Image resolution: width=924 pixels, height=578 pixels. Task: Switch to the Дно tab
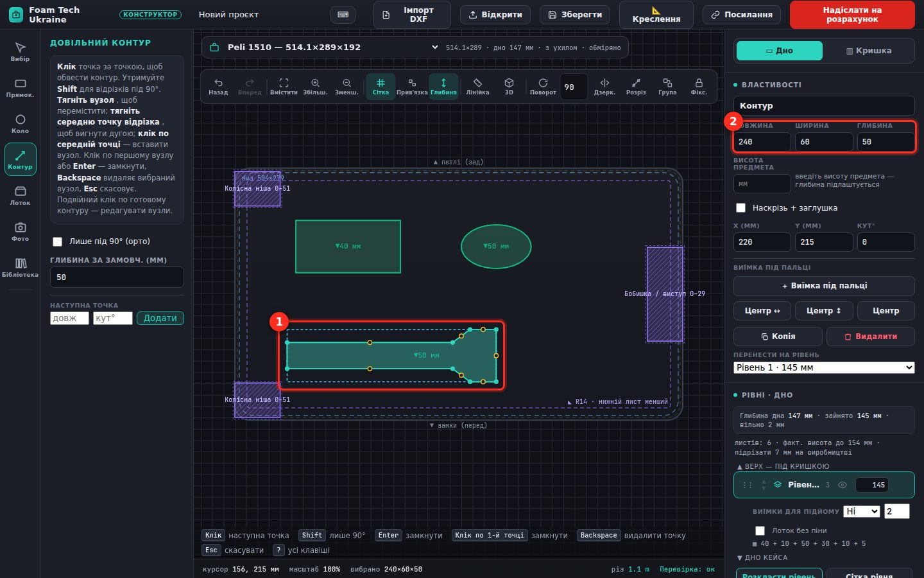click(780, 51)
